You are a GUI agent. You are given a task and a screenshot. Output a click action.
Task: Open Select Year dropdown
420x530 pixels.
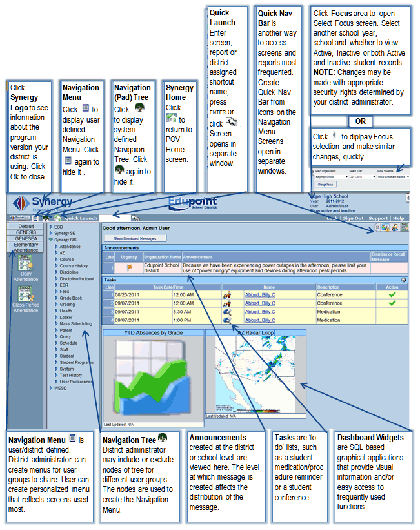(x=362, y=176)
